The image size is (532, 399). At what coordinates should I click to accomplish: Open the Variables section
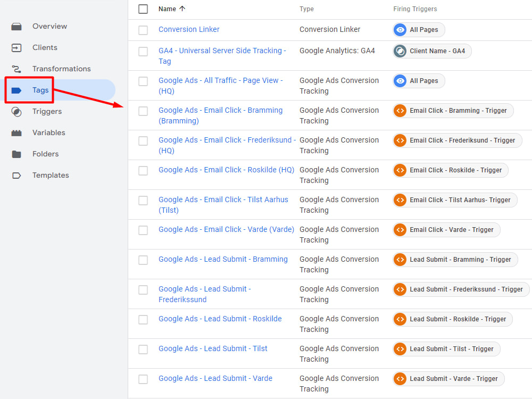48,133
